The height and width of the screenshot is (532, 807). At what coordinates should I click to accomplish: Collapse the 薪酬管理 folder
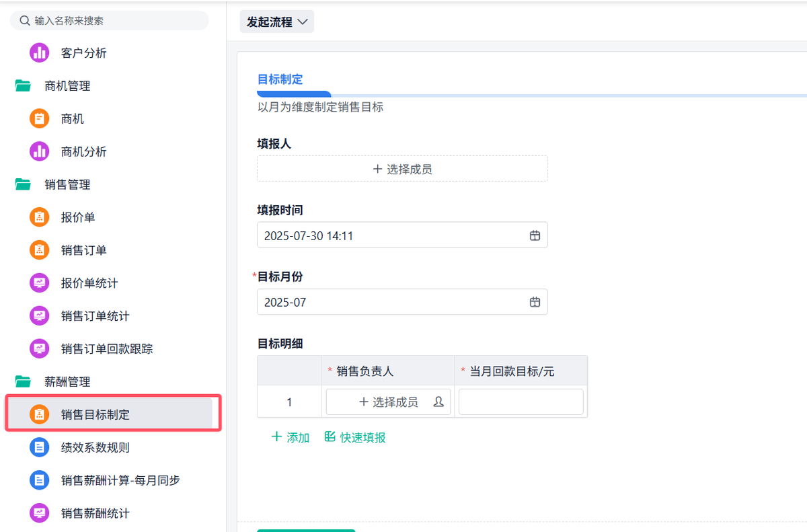24,381
